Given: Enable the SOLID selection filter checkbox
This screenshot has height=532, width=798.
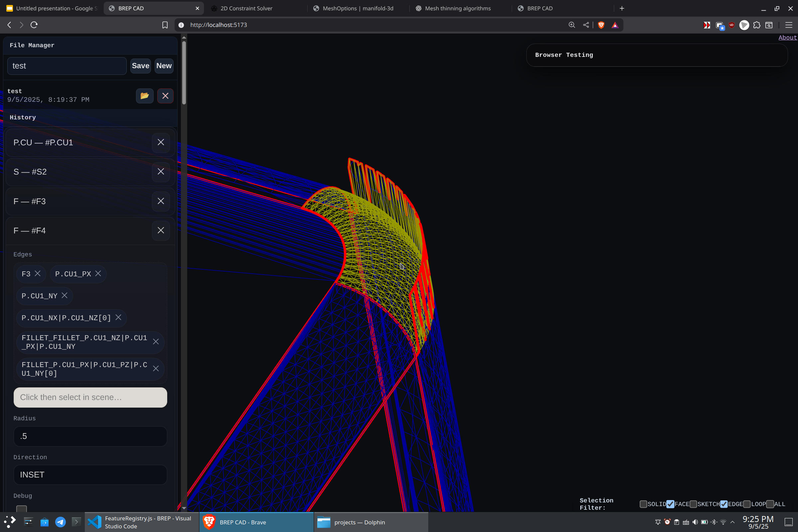Looking at the screenshot, I should pyautogui.click(x=643, y=504).
